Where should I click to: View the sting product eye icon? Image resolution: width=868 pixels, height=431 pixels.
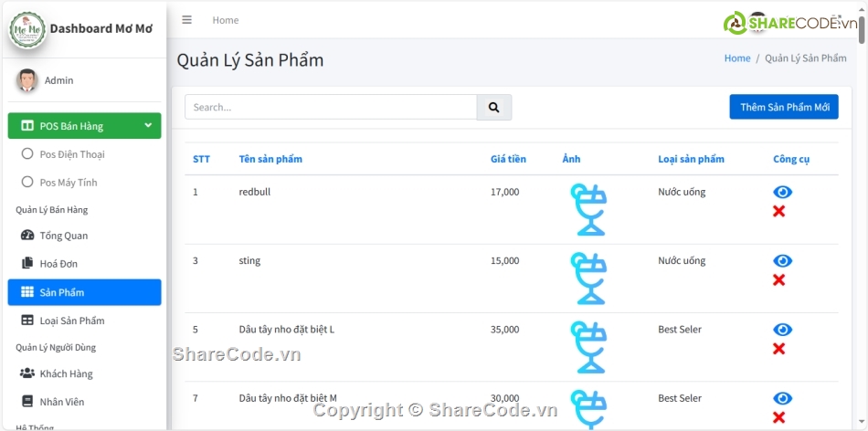coord(782,261)
